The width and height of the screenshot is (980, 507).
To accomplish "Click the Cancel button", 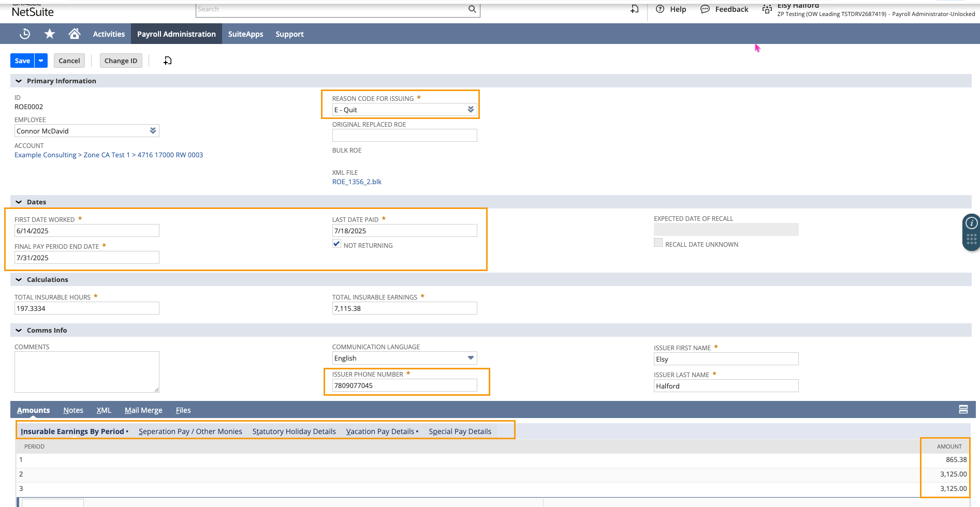I will click(69, 61).
